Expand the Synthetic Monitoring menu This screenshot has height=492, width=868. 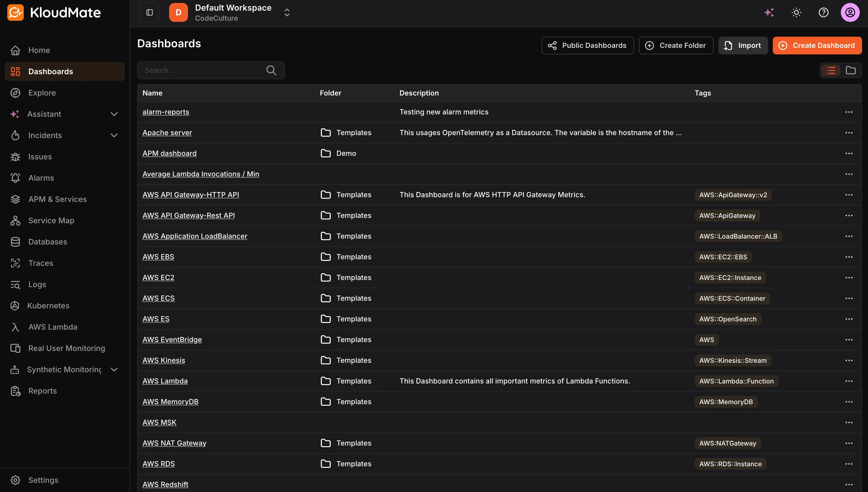114,370
